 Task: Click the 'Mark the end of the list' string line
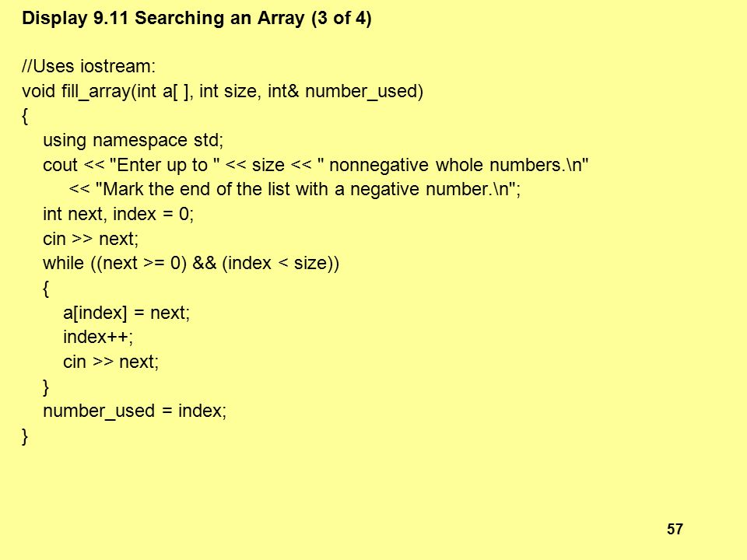(295, 190)
